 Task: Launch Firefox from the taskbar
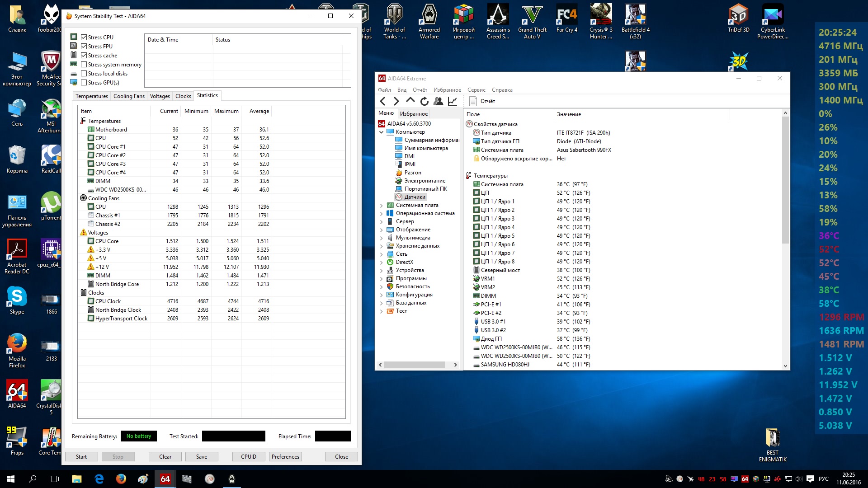[121, 479]
